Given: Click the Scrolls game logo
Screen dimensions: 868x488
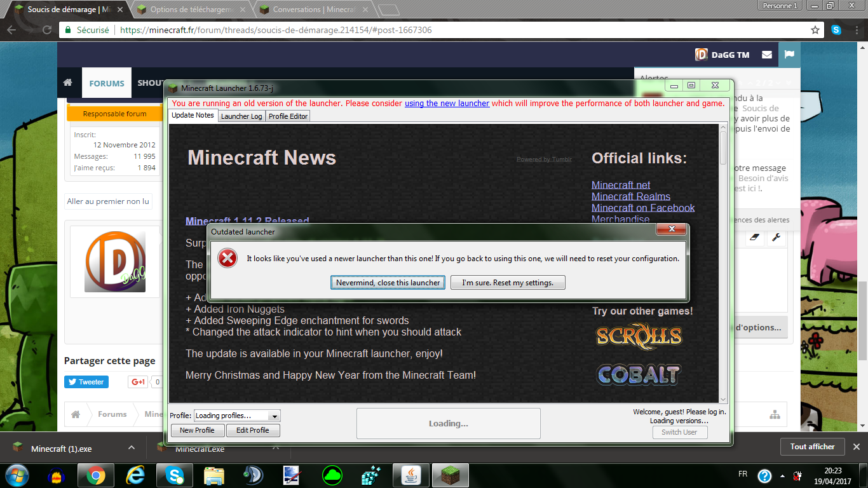Looking at the screenshot, I should [x=639, y=336].
